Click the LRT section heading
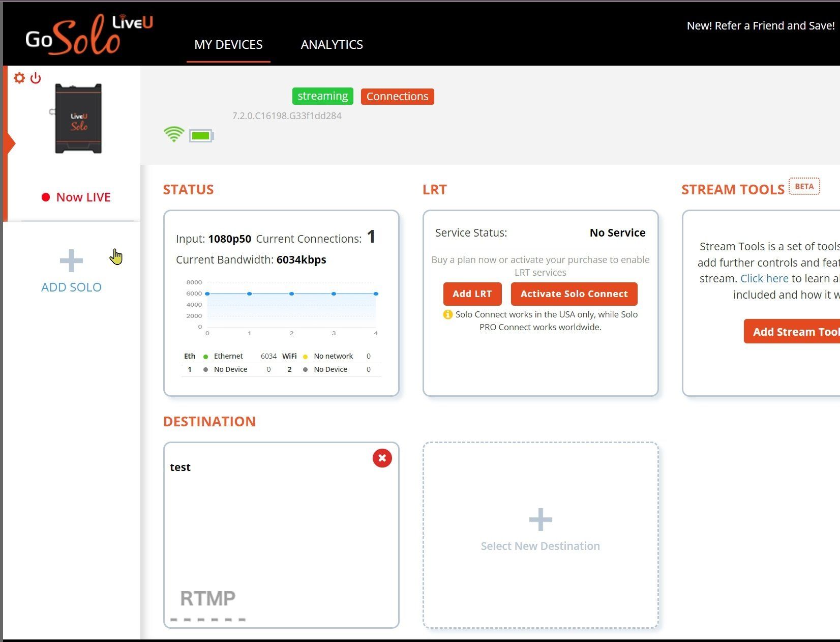 pyautogui.click(x=434, y=189)
